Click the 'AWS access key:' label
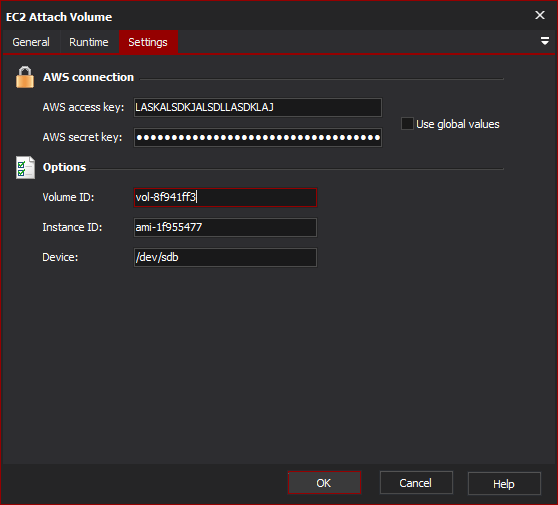The height and width of the screenshot is (505, 558). (x=83, y=107)
